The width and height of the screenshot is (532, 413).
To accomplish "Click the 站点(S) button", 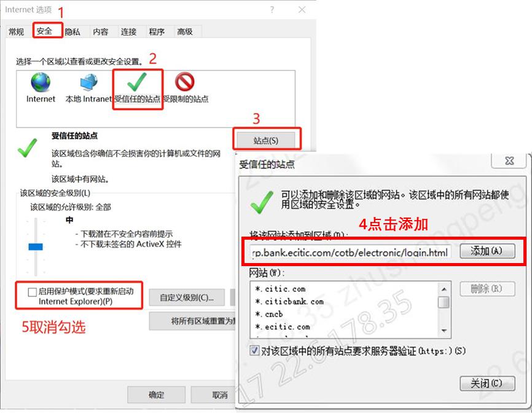I will coord(266,140).
